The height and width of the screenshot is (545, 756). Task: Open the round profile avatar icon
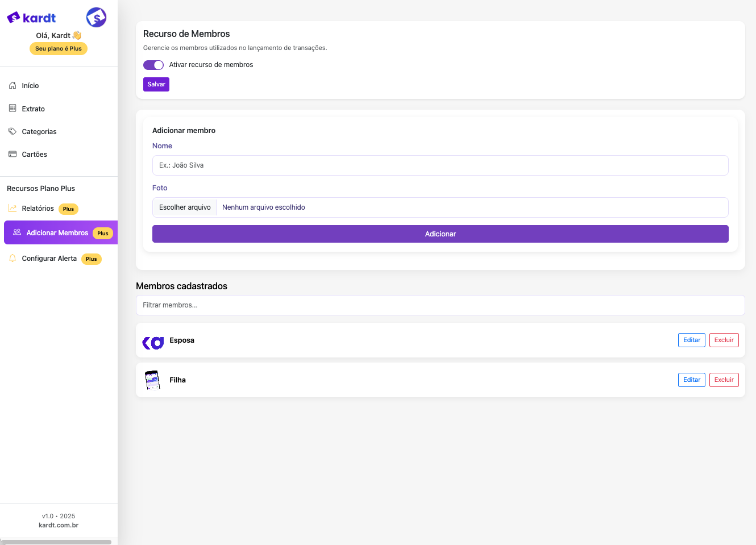(x=96, y=18)
